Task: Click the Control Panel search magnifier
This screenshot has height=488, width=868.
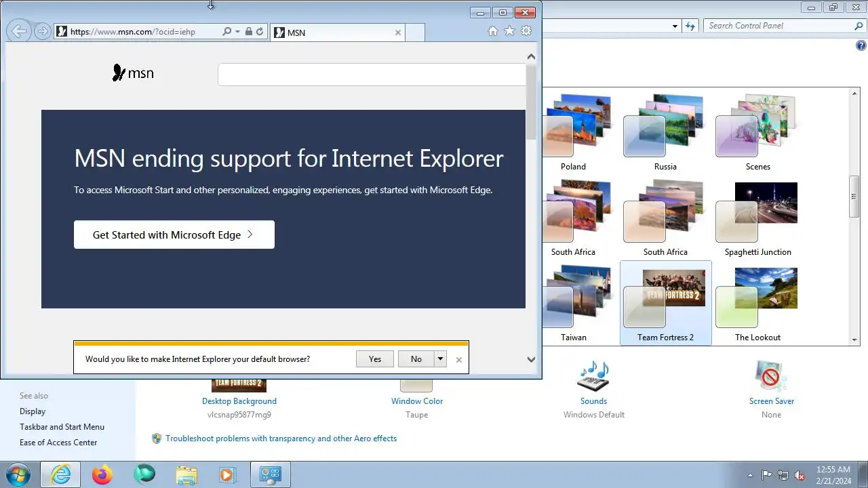Action: (859, 26)
